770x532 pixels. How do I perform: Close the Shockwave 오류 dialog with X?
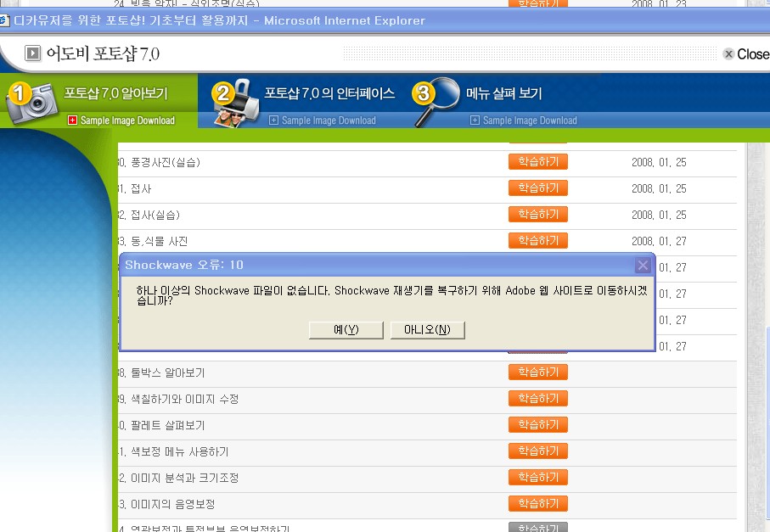coord(643,266)
